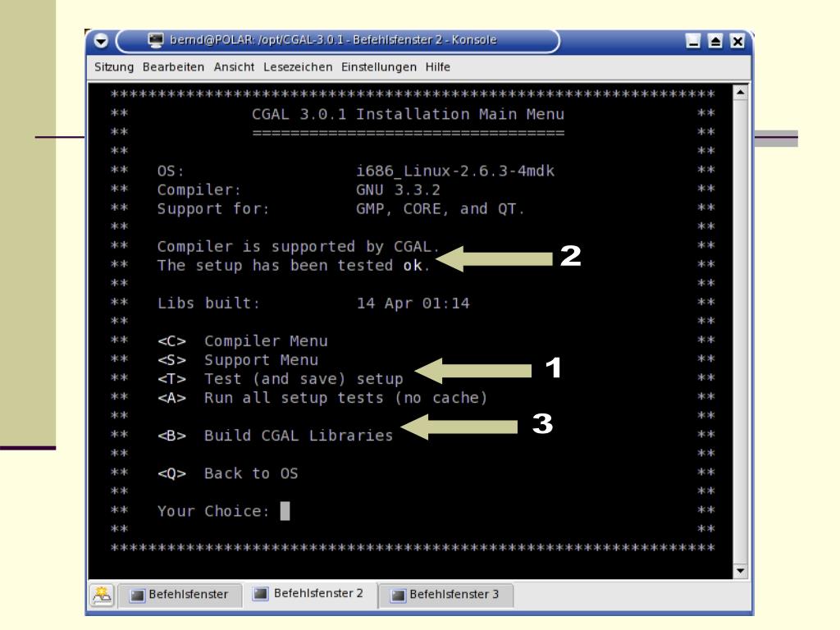Click the scrollbar up arrow
This screenshot has width=840, height=630.
point(740,92)
